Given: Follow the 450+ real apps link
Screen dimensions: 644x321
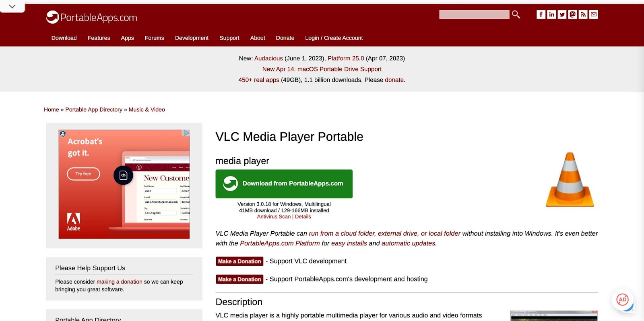Looking at the screenshot, I should click(259, 80).
